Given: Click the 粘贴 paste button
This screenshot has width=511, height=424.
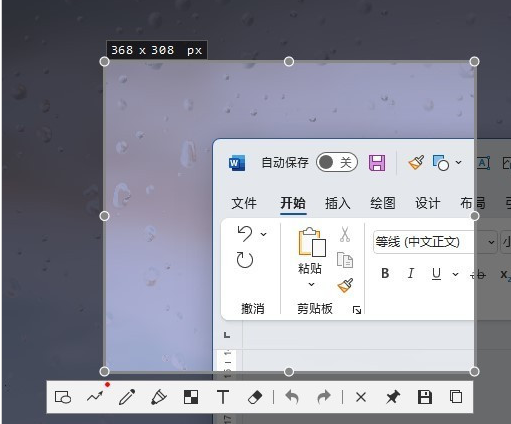Looking at the screenshot, I should tap(311, 251).
